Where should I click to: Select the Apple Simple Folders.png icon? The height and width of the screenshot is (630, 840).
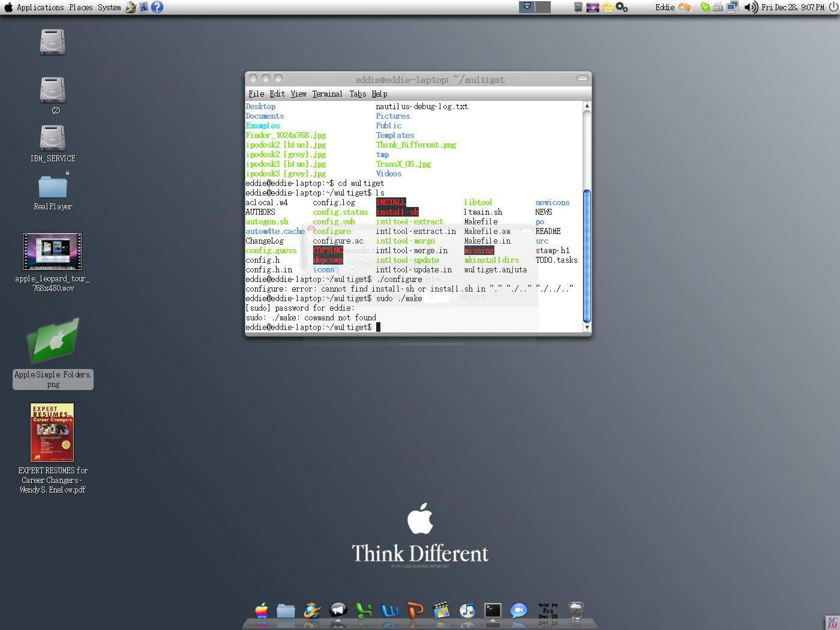53,340
